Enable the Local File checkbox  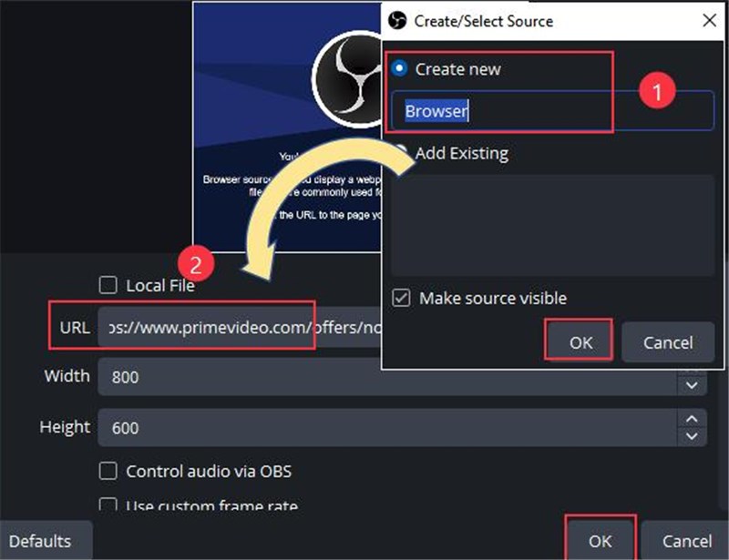pos(108,286)
